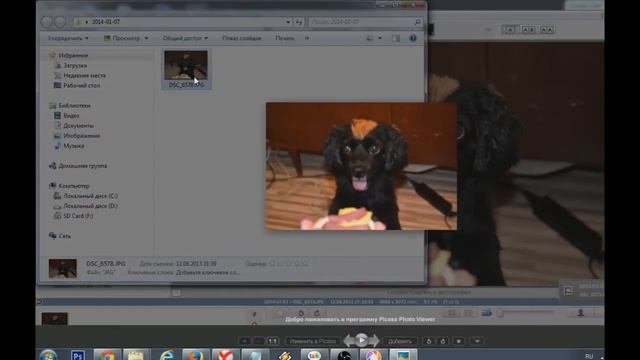
Task: Open the Photo Viewer bar dropdown arrow
Action: pos(477,341)
